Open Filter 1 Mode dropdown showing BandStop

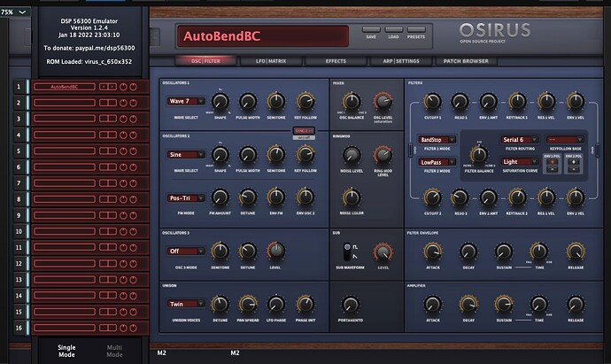[437, 140]
